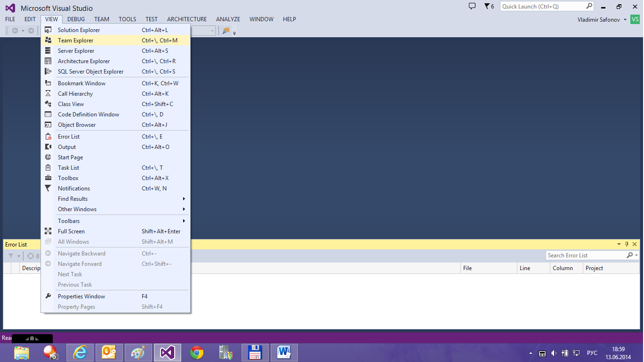Click the Start Page icon
The height and width of the screenshot is (362, 644).
coord(48,157)
